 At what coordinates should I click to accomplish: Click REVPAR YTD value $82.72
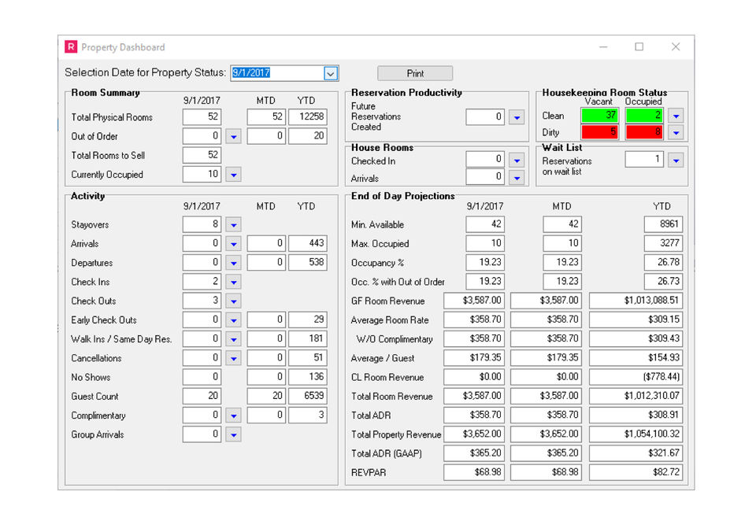[636, 473]
